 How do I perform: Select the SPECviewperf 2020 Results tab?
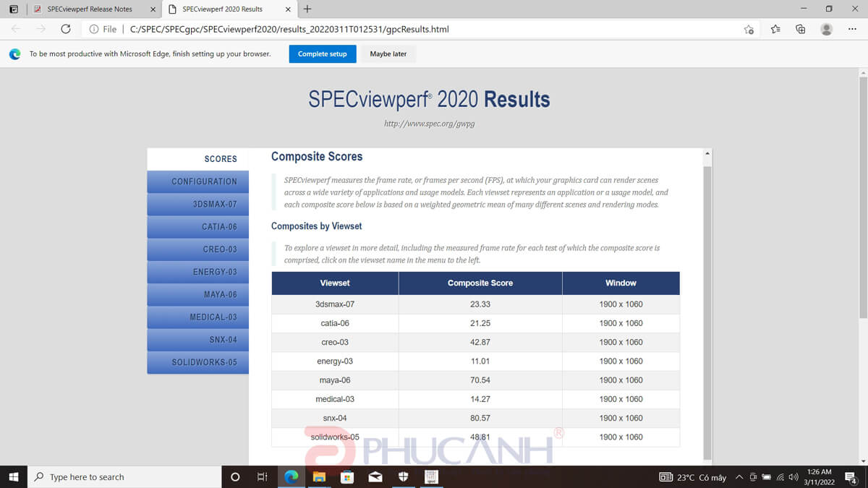click(228, 9)
